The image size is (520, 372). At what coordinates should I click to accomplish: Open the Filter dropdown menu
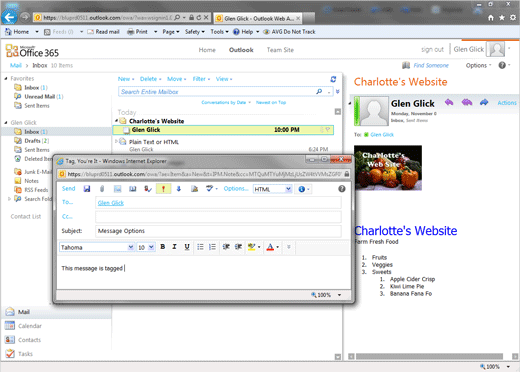(x=201, y=79)
